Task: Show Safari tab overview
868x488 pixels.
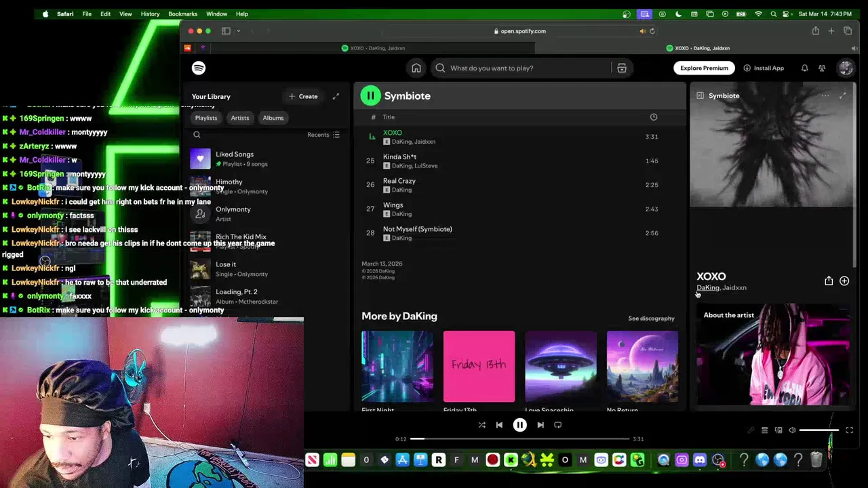Action: (x=848, y=31)
